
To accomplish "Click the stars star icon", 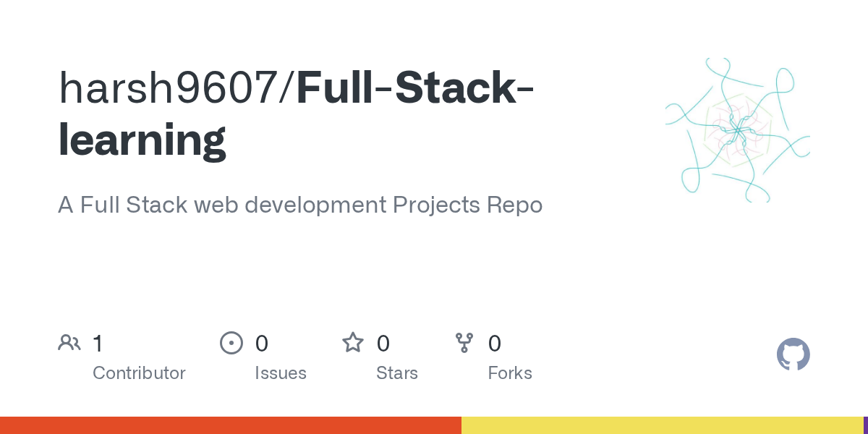I will point(353,343).
